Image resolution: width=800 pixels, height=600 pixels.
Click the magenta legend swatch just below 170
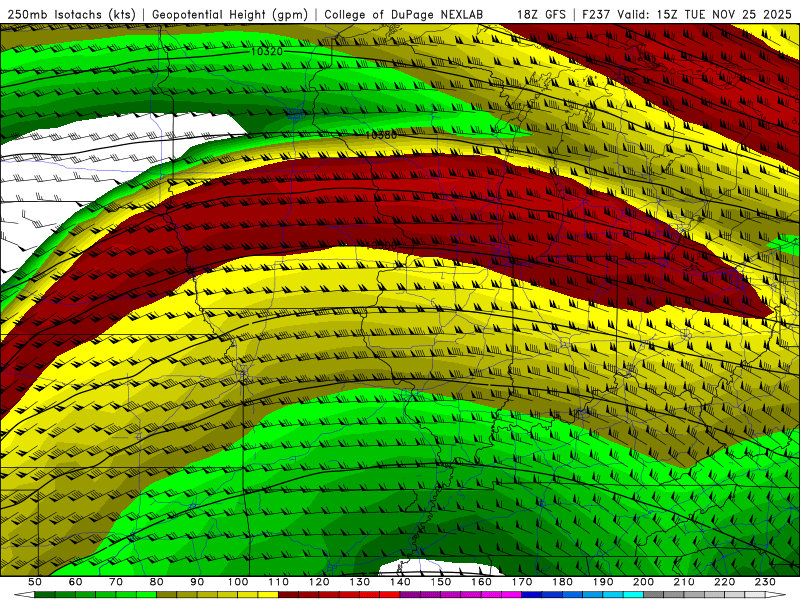511,595
